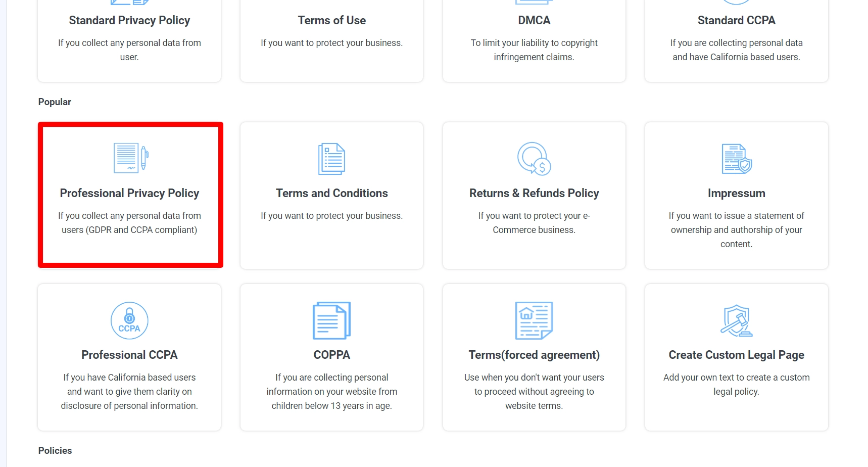868x467 pixels.
Task: Click the gavel icon for Custom Legal Page
Action: pos(736,320)
